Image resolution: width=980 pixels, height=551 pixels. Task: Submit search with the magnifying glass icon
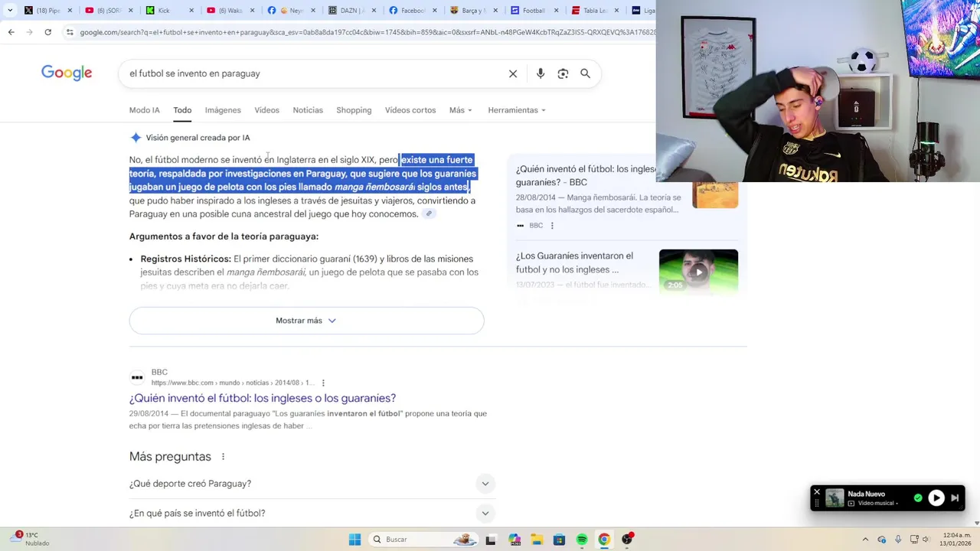(585, 73)
